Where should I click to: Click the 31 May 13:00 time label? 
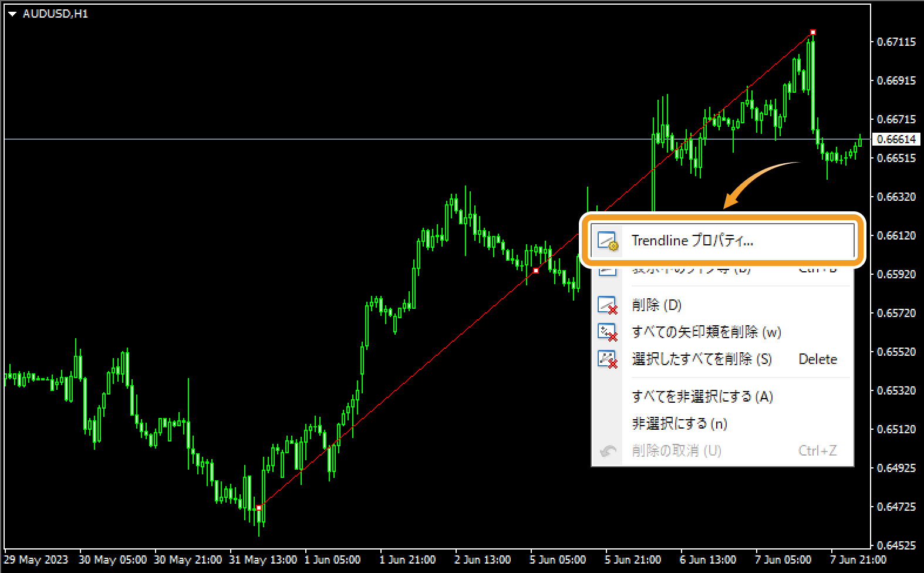(x=263, y=559)
